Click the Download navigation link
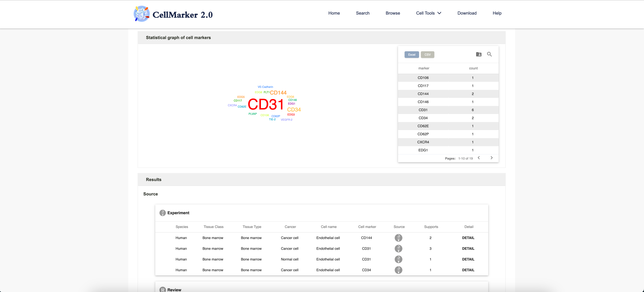Image resolution: width=644 pixels, height=292 pixels. pyautogui.click(x=467, y=13)
